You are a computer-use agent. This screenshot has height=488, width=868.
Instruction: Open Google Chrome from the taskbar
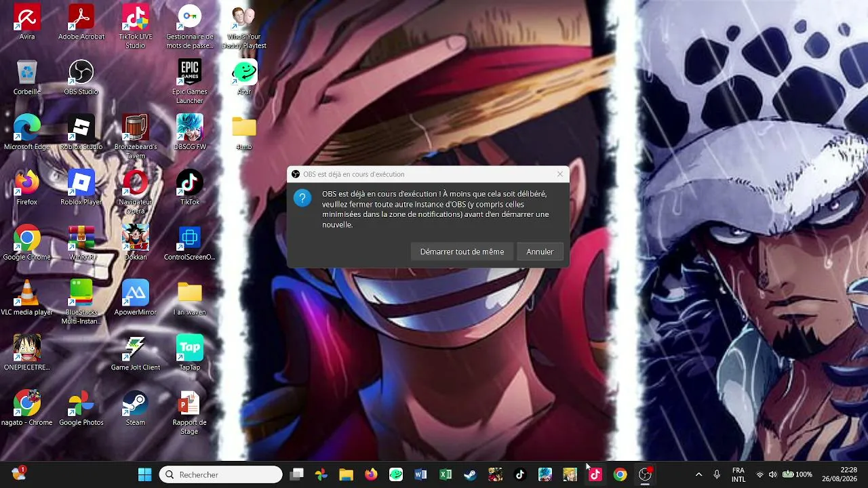[620, 474]
